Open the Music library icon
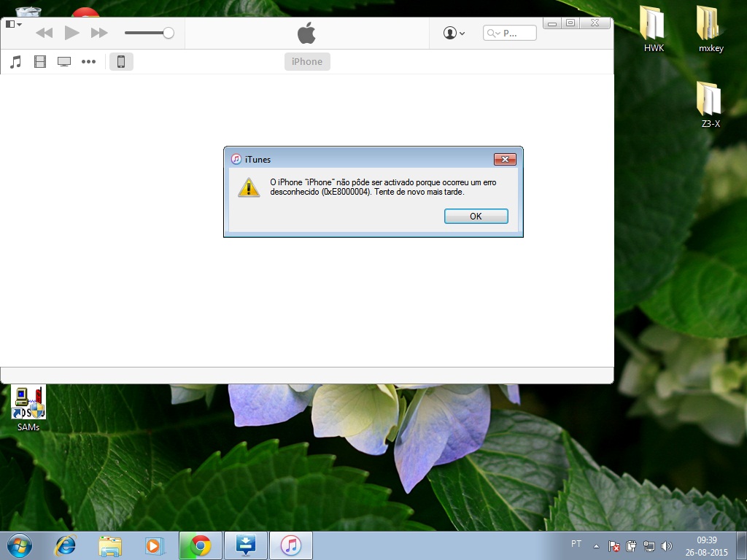 16,61
